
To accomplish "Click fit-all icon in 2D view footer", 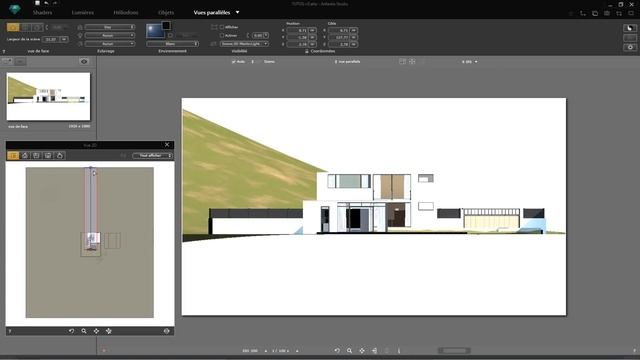I will tap(109, 331).
